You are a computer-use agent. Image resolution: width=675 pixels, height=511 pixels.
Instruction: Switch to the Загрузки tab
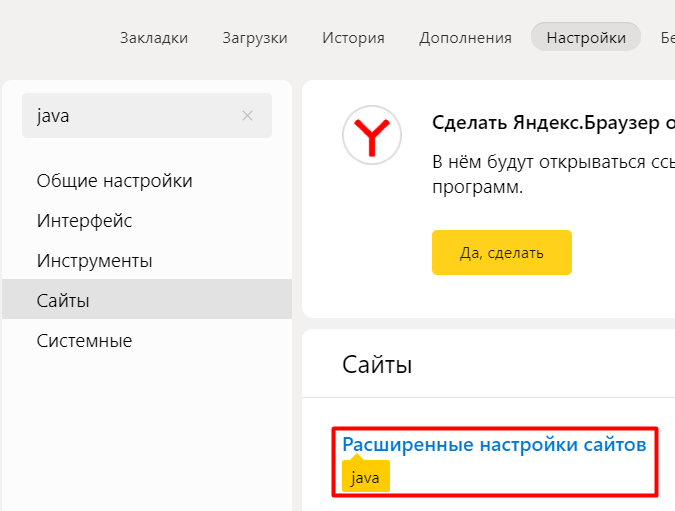(x=255, y=38)
